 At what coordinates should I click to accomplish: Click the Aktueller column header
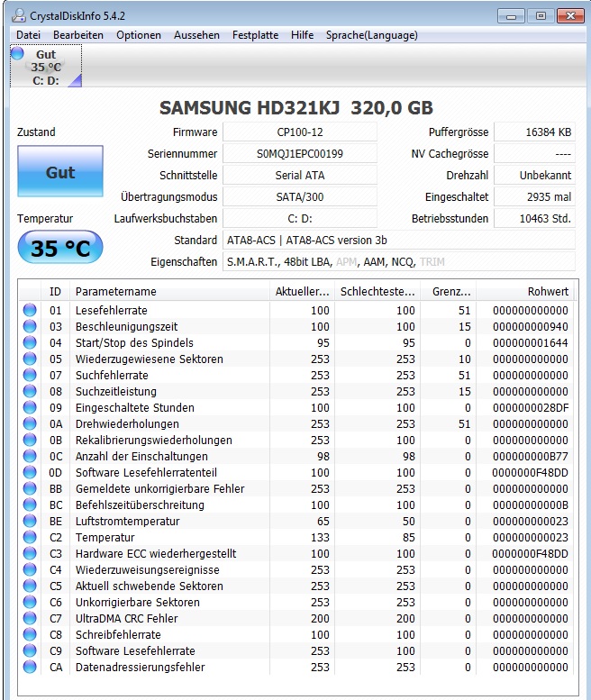coord(302,292)
